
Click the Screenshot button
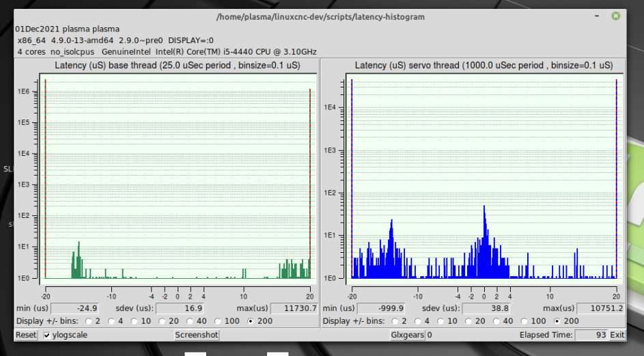pyautogui.click(x=196, y=335)
